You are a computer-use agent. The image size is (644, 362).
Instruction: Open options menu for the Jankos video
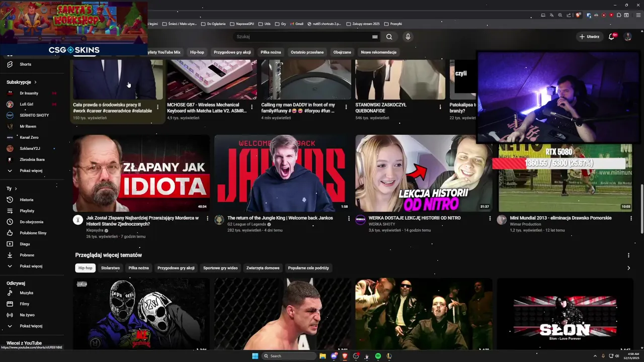[x=349, y=219]
